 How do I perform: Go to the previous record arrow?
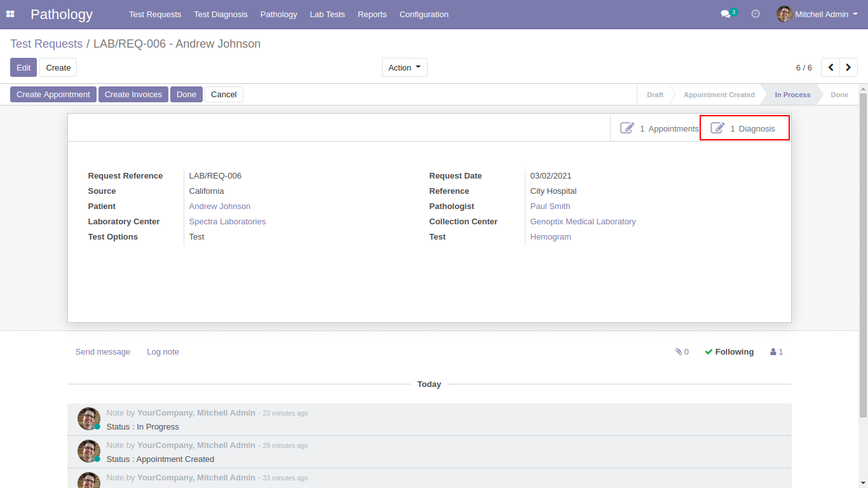pyautogui.click(x=831, y=67)
